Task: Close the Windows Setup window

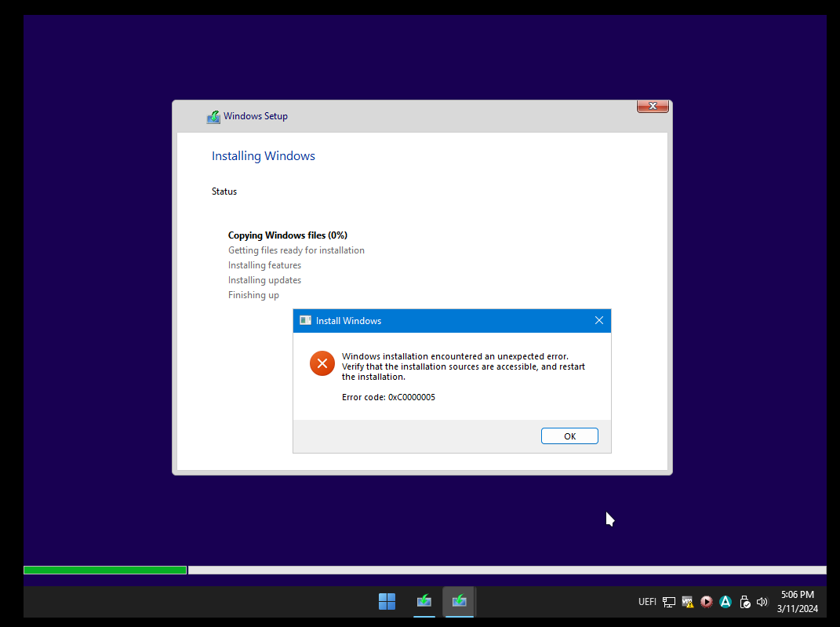Action: click(x=653, y=106)
